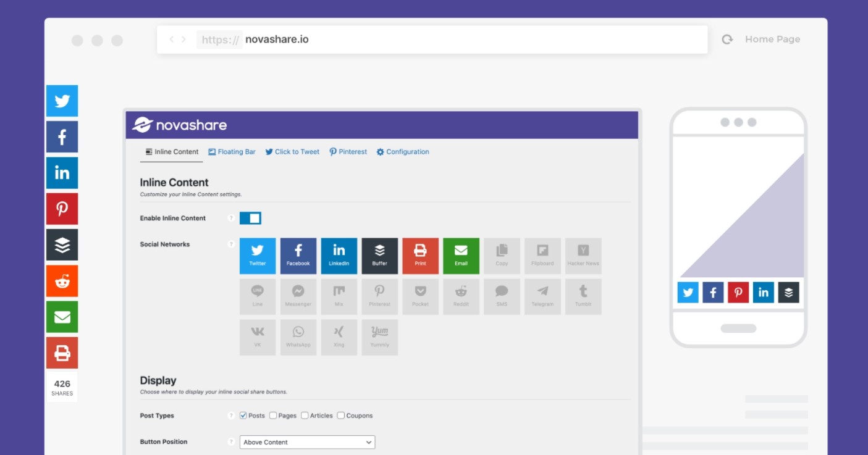This screenshot has width=868, height=455.
Task: Click the Print button in floating share bar
Action: point(62,353)
